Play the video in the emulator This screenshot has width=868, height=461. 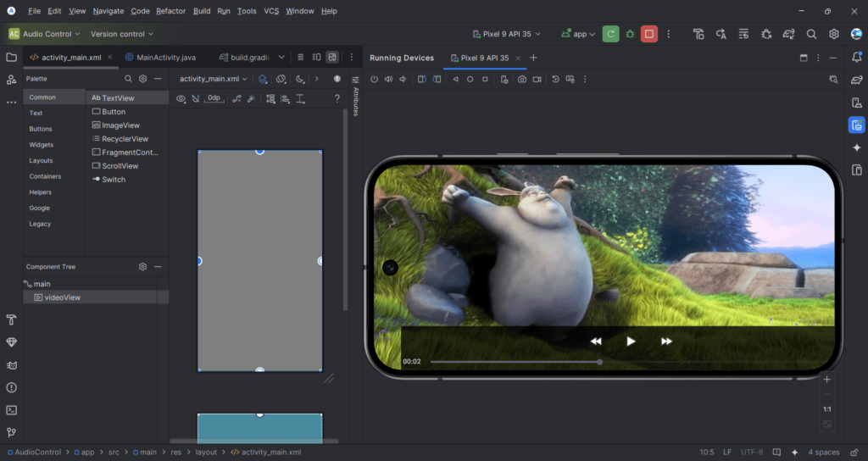coord(631,342)
